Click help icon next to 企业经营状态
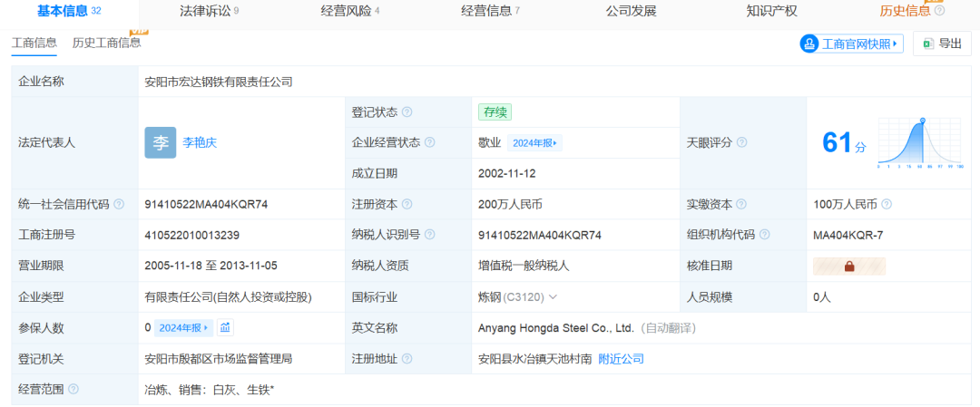The image size is (980, 407). point(429,142)
